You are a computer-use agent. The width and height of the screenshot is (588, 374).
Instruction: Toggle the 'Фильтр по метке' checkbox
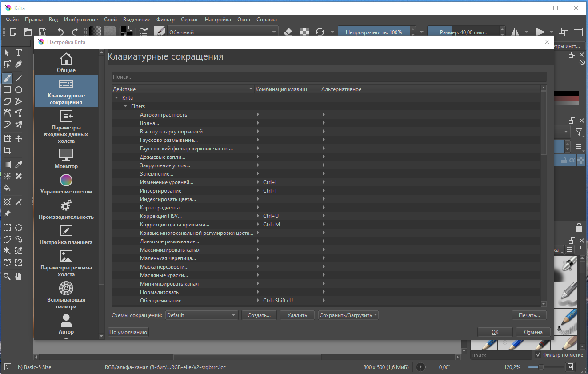(538, 355)
